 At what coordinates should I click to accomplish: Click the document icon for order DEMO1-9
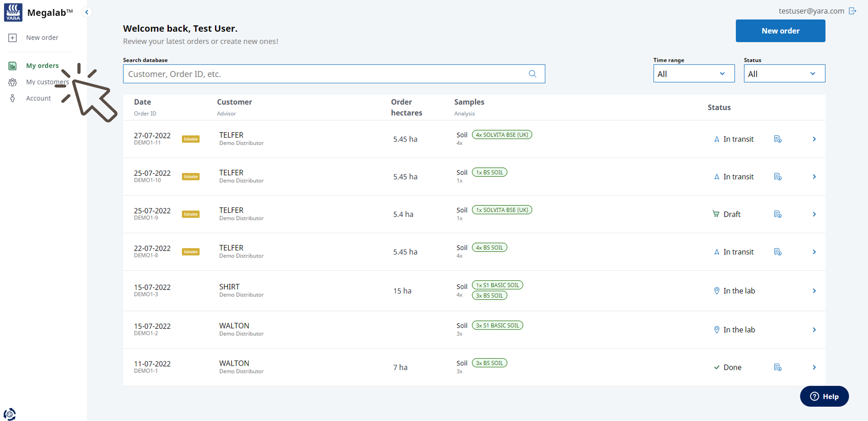click(777, 214)
